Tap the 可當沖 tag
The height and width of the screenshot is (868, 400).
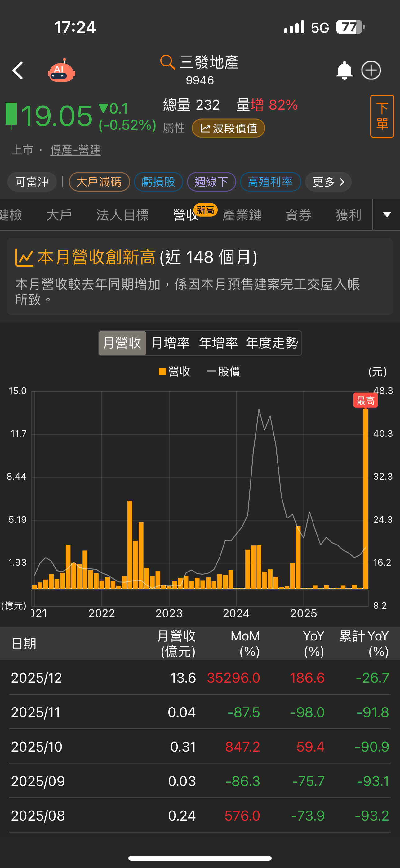click(x=32, y=182)
